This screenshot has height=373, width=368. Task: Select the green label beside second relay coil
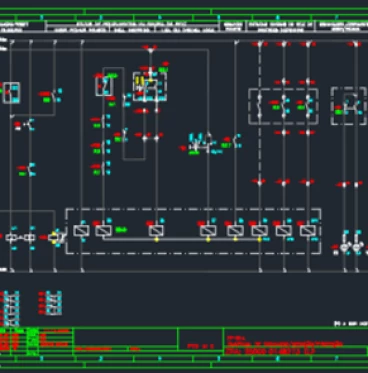pos(121,230)
